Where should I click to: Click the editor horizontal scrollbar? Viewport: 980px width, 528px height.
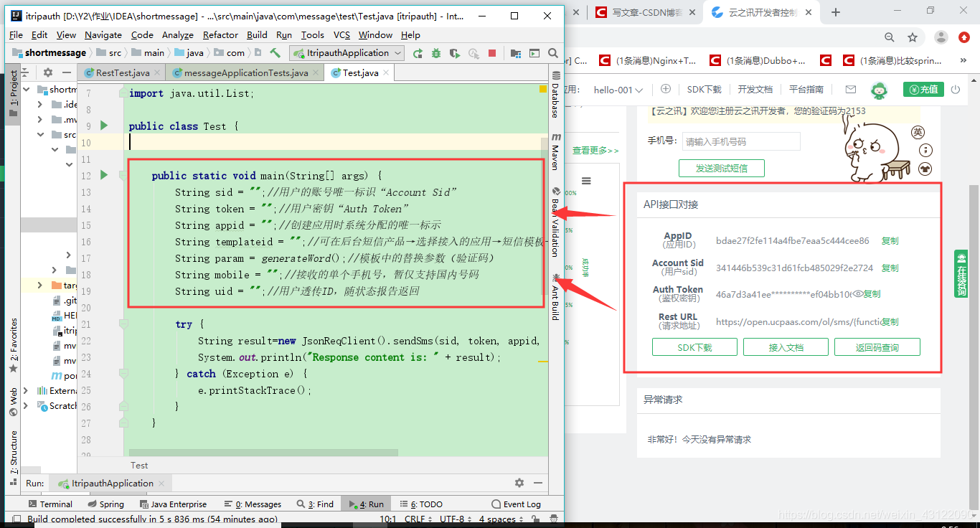click(263, 453)
